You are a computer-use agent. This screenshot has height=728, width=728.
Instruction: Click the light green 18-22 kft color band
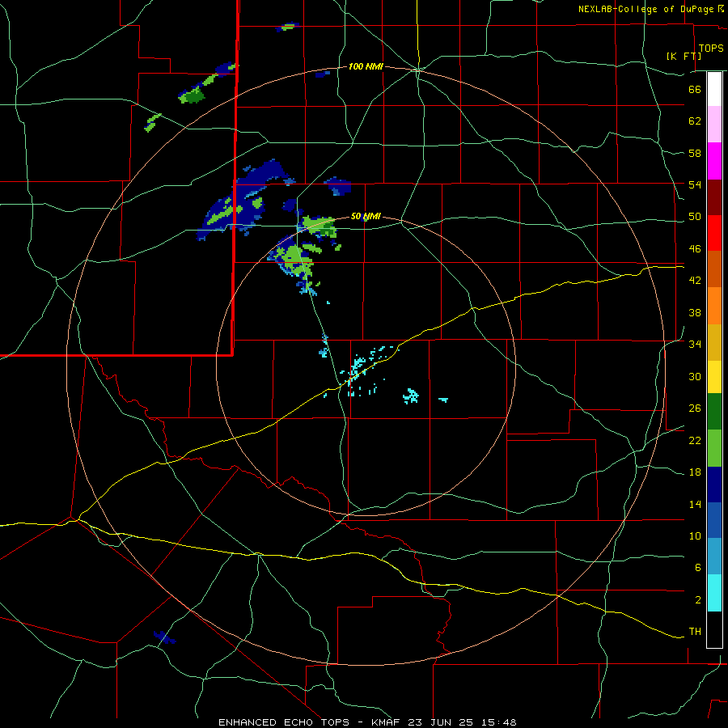714,448
